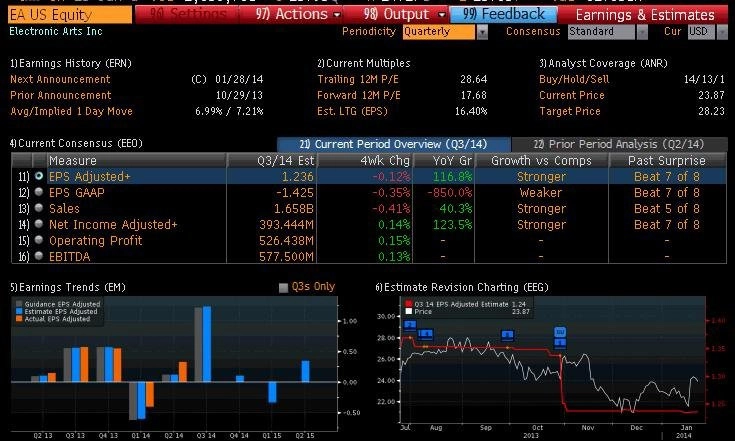Click the red Q3 14 EPS Estimate swatch

[x=409, y=304]
